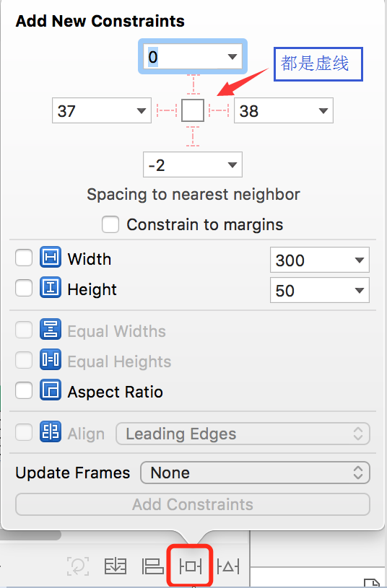Click the blue Height constraint icon
Viewport: 387px width, 588px height.
[51, 287]
